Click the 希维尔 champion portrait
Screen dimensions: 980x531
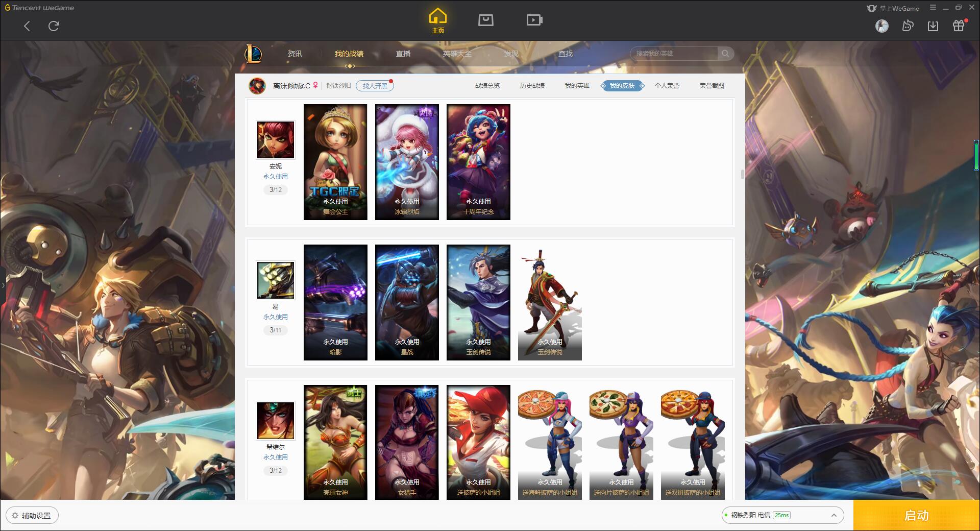point(276,421)
